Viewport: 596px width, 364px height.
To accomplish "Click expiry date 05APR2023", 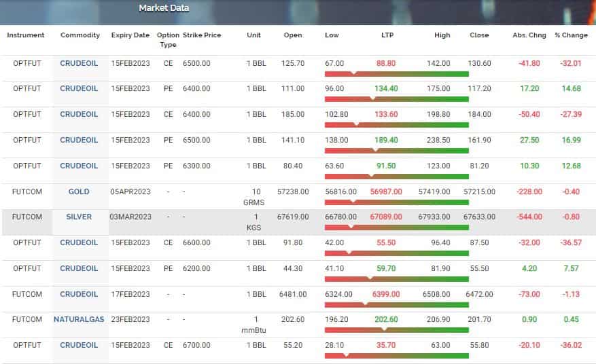I will (x=130, y=192).
